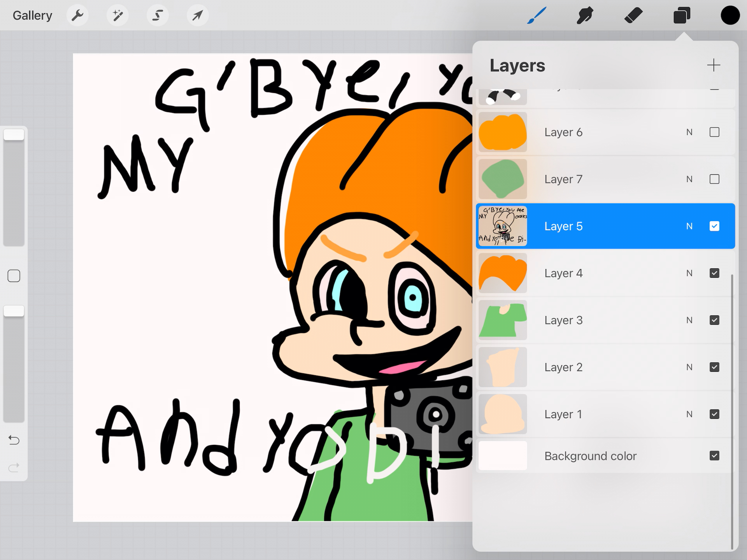Activate the Selection tool
The height and width of the screenshot is (560, 747).
(x=158, y=16)
